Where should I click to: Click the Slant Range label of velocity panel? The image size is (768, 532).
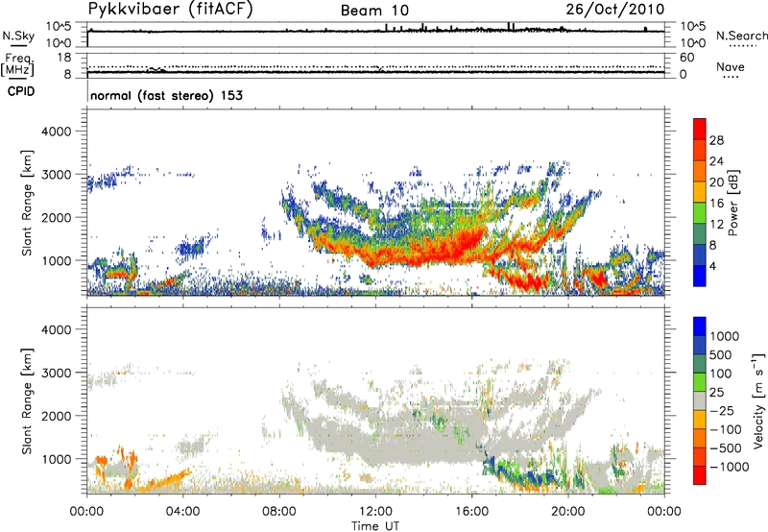27,401
